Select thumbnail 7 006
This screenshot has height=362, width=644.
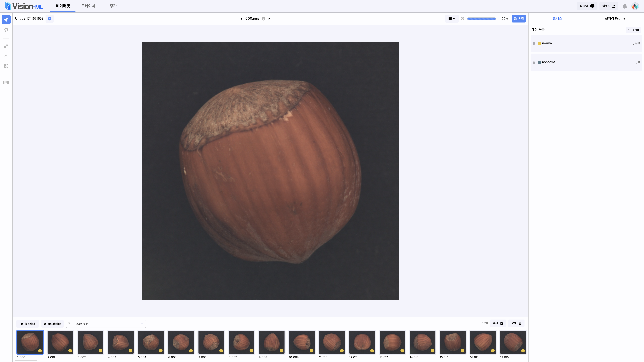[x=211, y=342]
